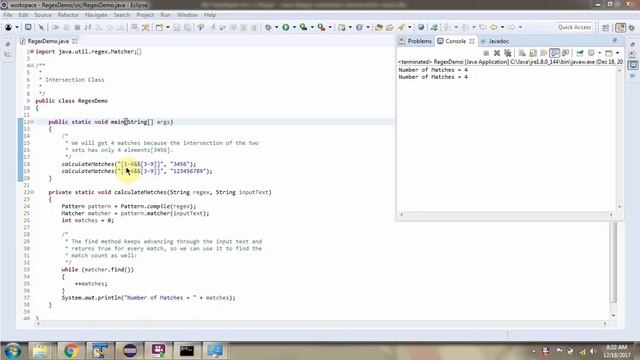Open the Open Console dropdown arrow
640x360 pixels.
click(x=617, y=53)
